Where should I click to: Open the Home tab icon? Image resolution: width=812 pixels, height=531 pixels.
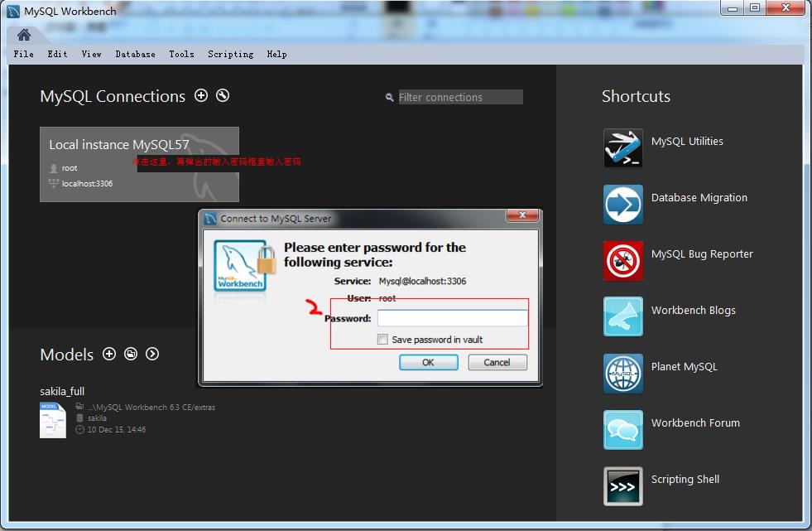[x=24, y=35]
